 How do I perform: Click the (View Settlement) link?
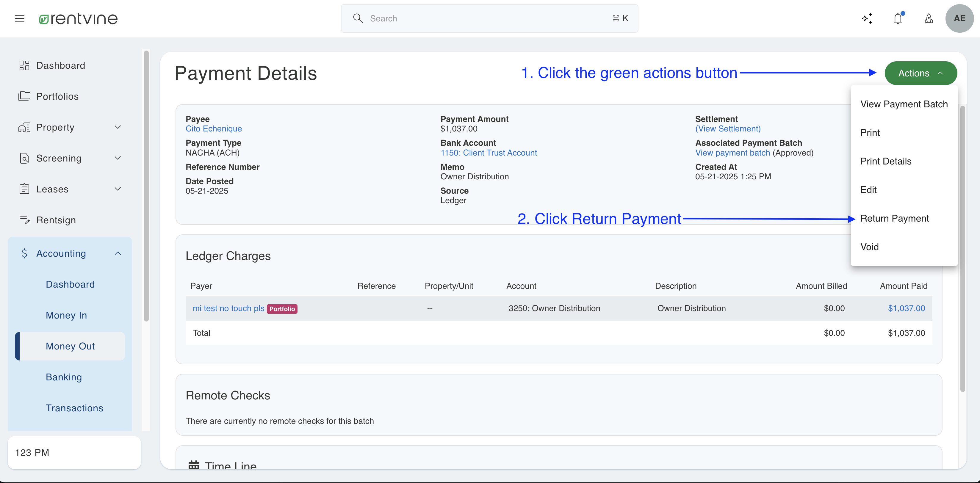click(x=728, y=128)
